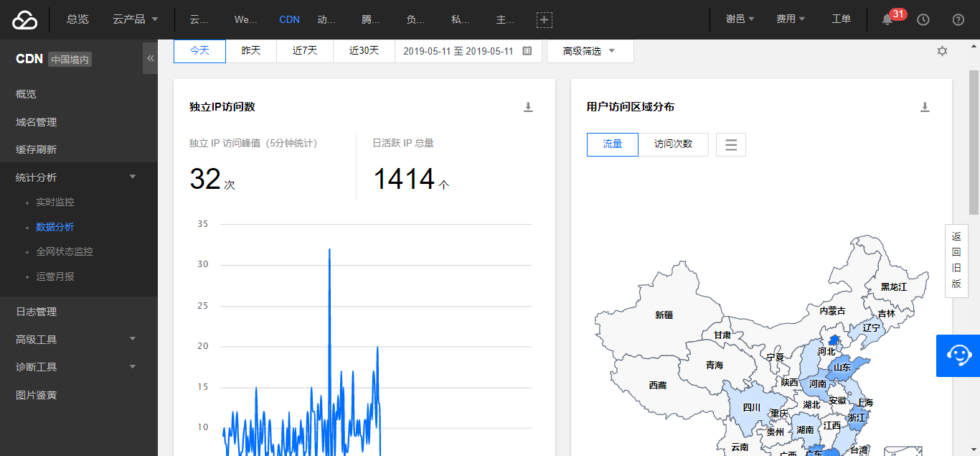980x456 pixels.
Task: Open the customer service chat icon
Action: (x=958, y=355)
